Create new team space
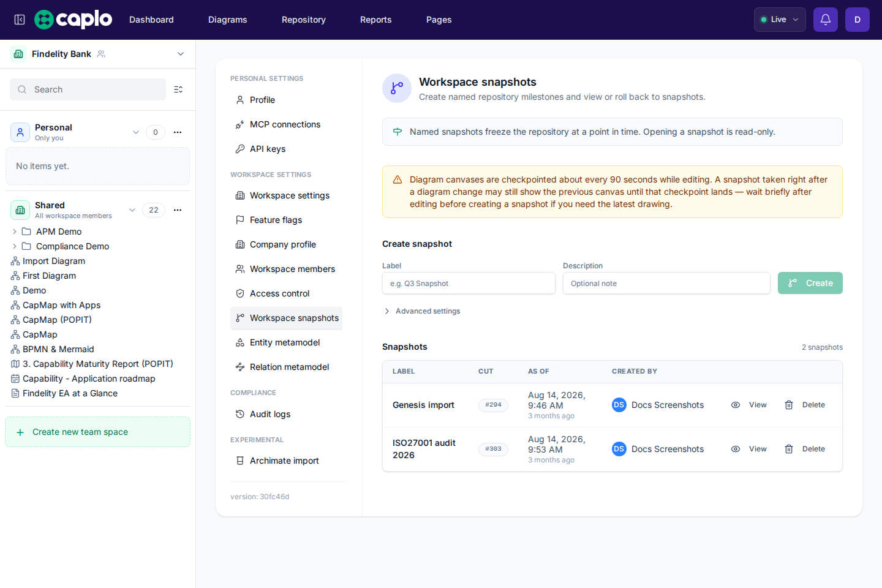 pos(97,432)
